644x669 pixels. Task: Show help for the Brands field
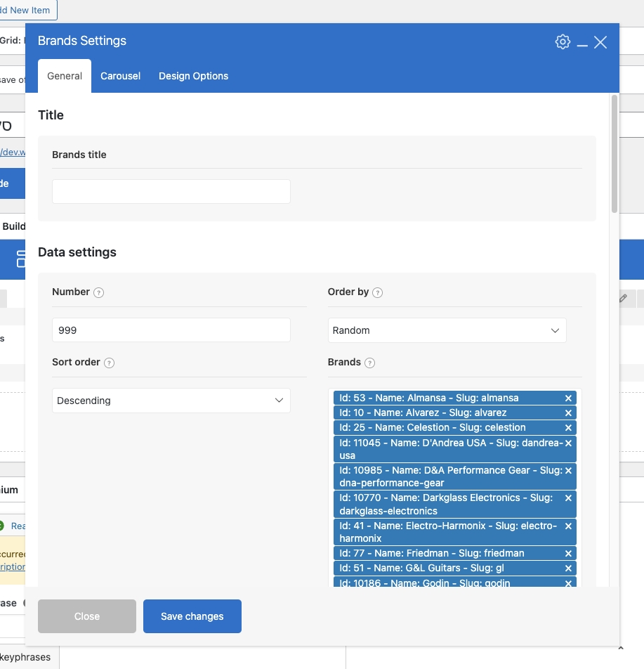tap(370, 363)
